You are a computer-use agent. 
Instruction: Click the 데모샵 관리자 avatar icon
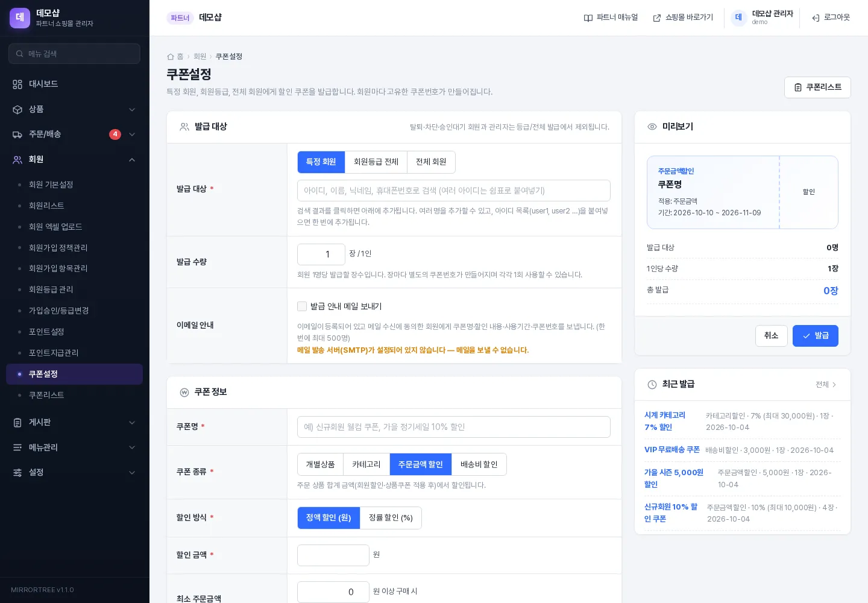[738, 17]
